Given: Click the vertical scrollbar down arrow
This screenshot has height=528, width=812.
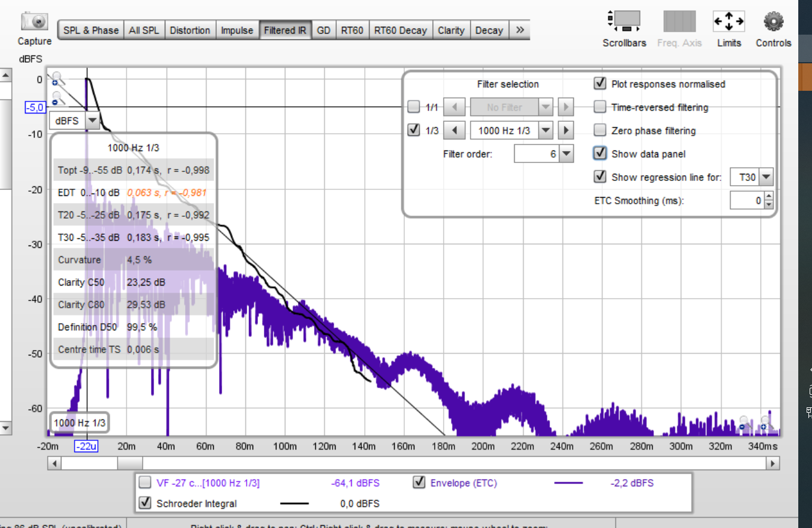Looking at the screenshot, I should click(x=5, y=428).
